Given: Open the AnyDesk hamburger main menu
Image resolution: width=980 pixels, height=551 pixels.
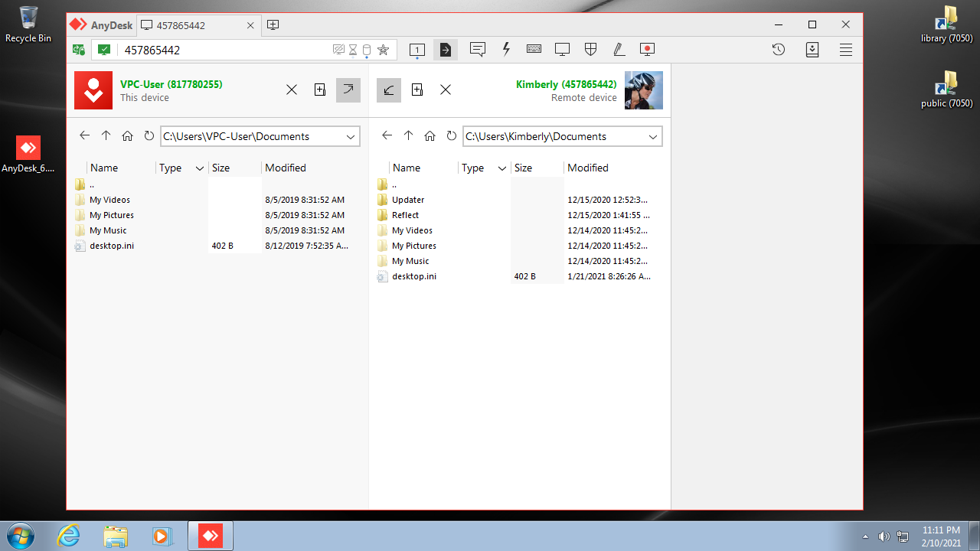Looking at the screenshot, I should coord(845,50).
